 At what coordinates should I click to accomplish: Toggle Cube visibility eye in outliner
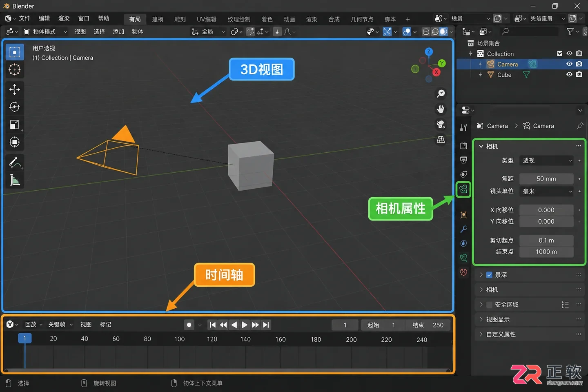[569, 75]
